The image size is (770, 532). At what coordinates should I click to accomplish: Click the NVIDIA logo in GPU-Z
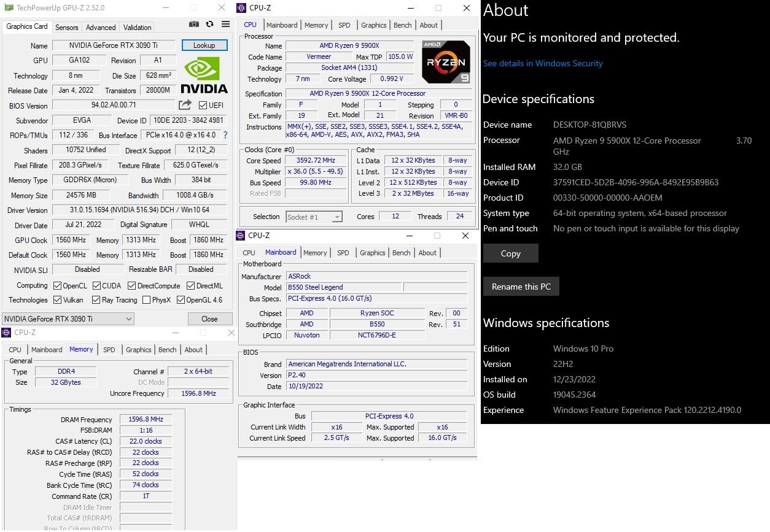[203, 75]
